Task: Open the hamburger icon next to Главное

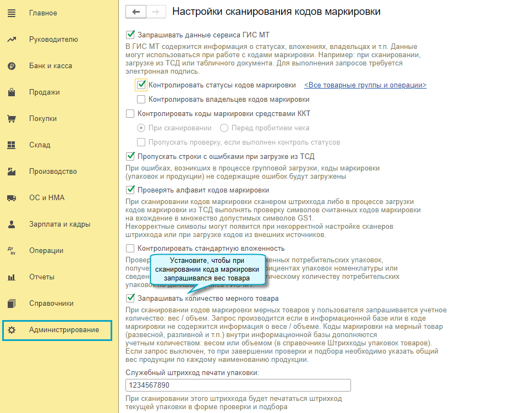Action: click(12, 13)
